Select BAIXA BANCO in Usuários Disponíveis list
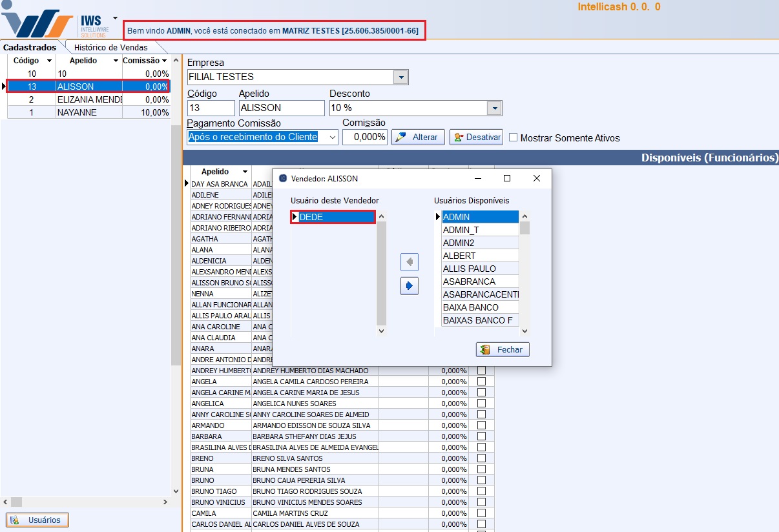 [x=480, y=307]
